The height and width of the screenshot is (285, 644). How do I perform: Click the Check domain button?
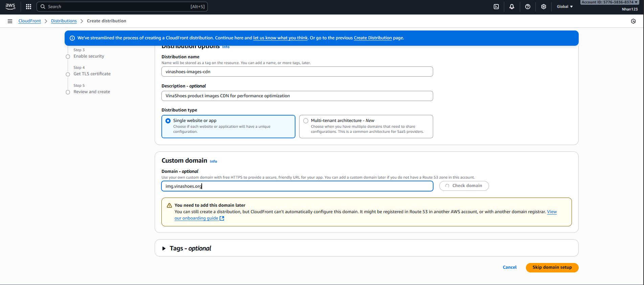464,186
